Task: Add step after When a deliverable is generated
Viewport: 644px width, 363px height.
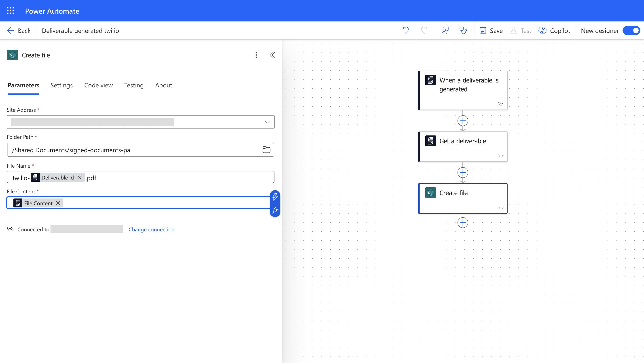Action: pyautogui.click(x=463, y=121)
